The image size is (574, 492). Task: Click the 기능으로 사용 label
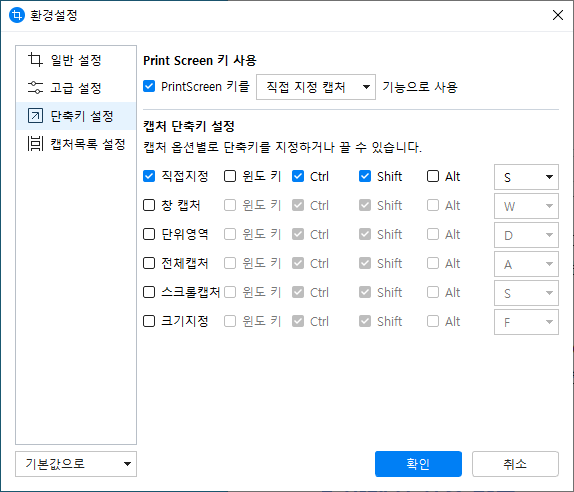coord(420,87)
